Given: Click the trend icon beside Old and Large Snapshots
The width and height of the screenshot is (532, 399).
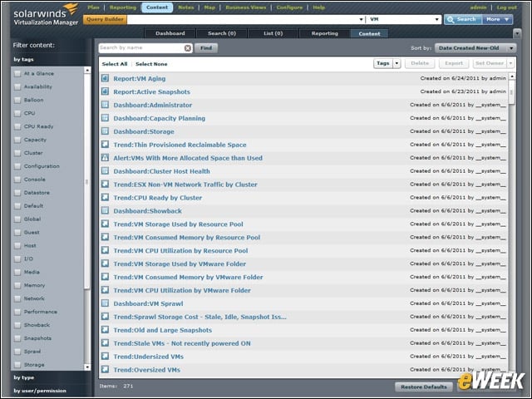Looking at the screenshot, I should tap(106, 330).
